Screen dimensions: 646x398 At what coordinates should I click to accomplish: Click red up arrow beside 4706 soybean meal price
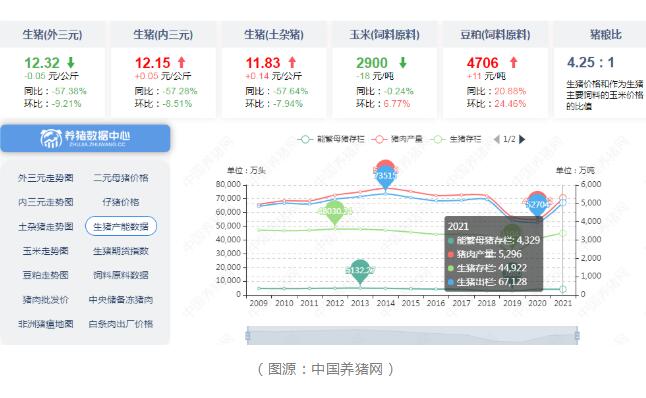[x=513, y=63]
